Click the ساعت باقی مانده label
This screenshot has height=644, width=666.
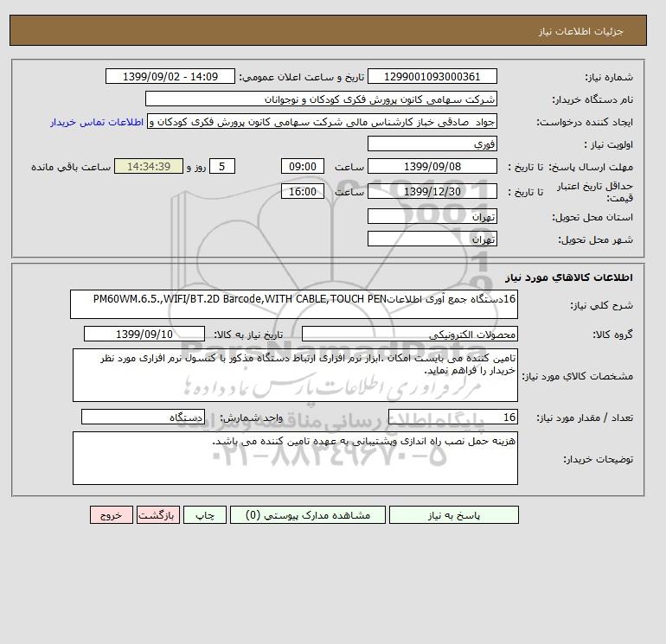pyautogui.click(x=71, y=167)
